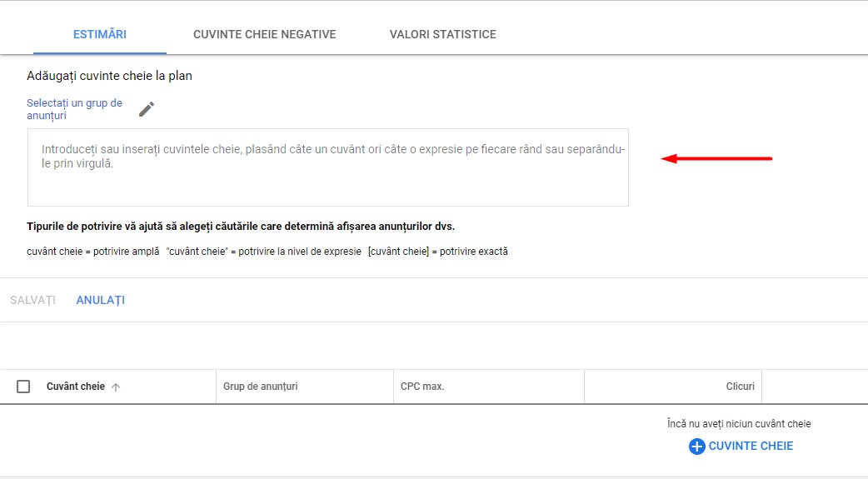Click the pencil edit icon beside ad group

(146, 109)
